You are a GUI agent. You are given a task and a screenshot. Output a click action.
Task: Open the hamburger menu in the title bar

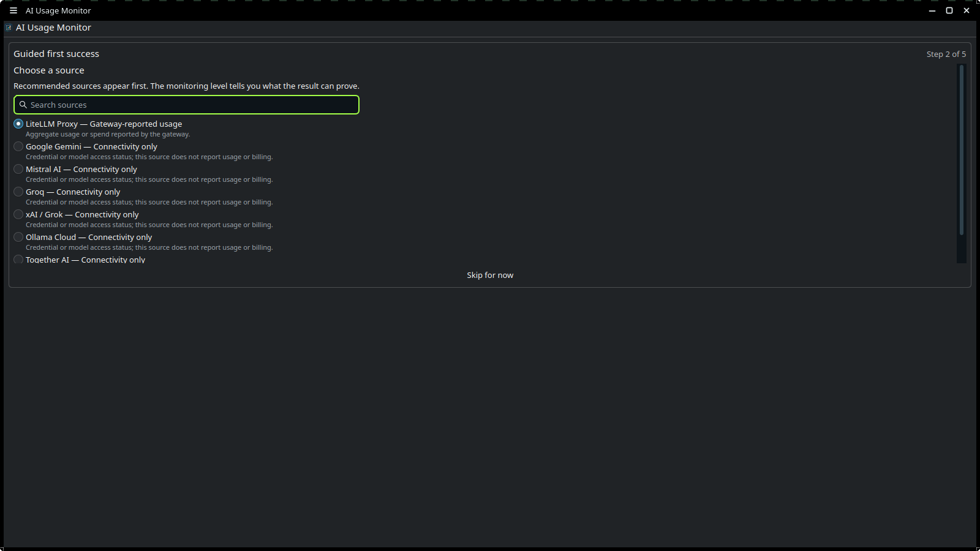coord(13,10)
